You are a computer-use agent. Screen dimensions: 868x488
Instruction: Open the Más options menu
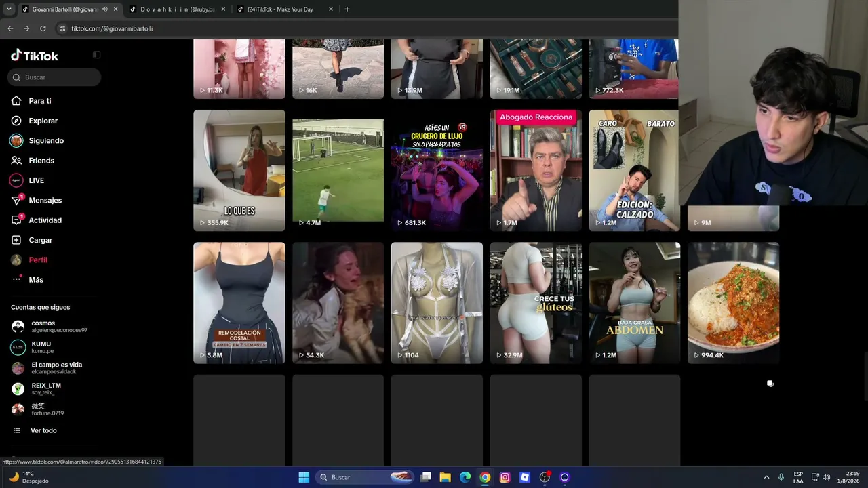click(x=36, y=280)
